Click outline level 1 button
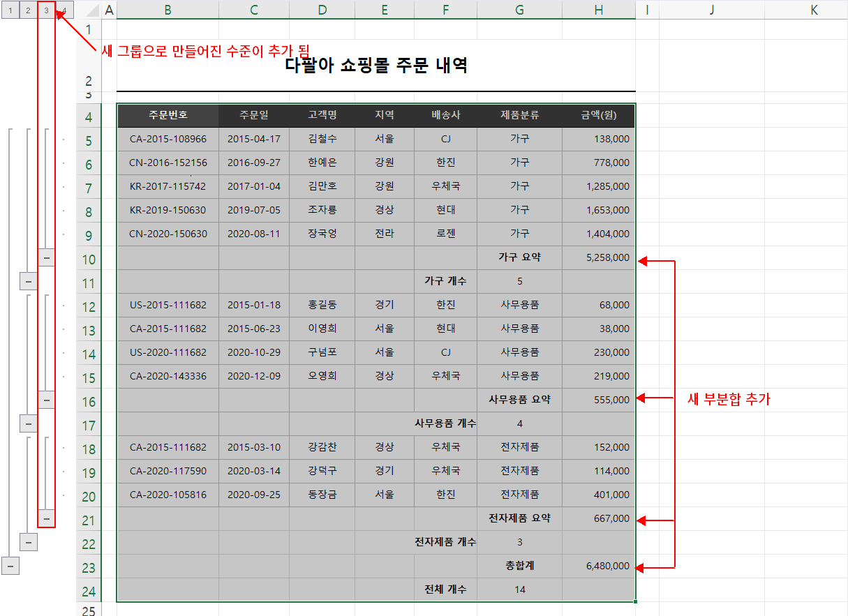The image size is (848, 616). [12, 9]
